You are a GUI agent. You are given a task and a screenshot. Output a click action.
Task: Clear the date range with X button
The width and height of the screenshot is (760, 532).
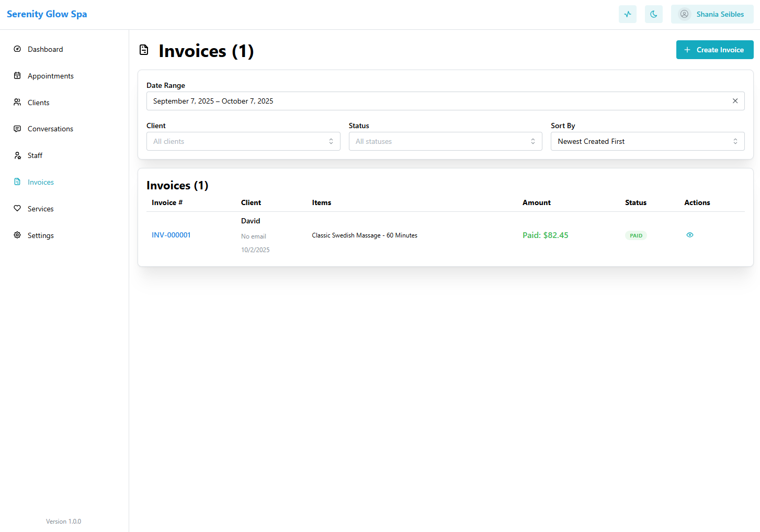[x=735, y=101]
